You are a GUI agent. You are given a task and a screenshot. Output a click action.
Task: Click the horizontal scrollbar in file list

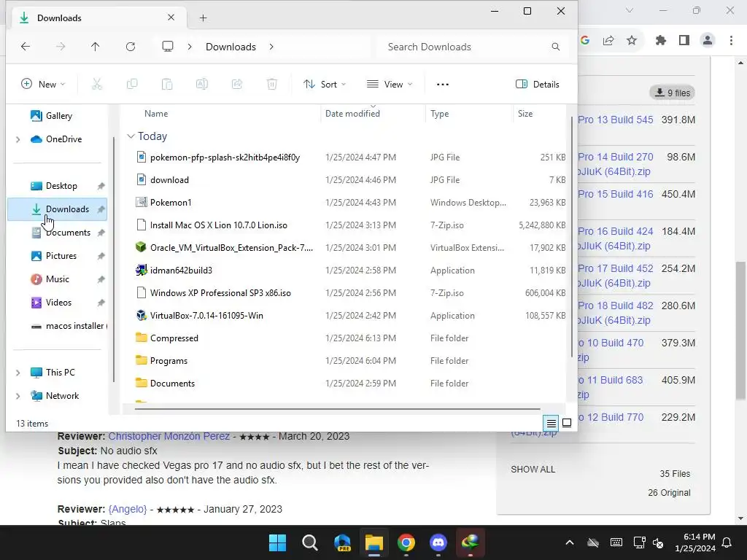pyautogui.click(x=337, y=408)
